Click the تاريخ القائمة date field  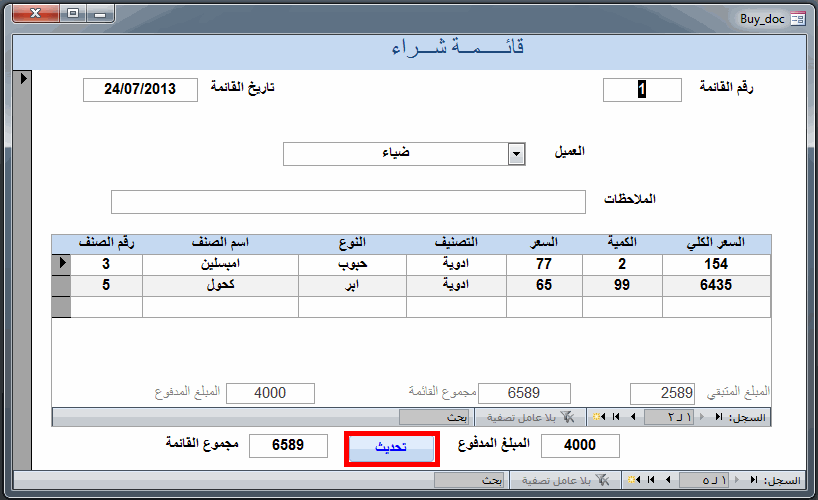point(140,90)
